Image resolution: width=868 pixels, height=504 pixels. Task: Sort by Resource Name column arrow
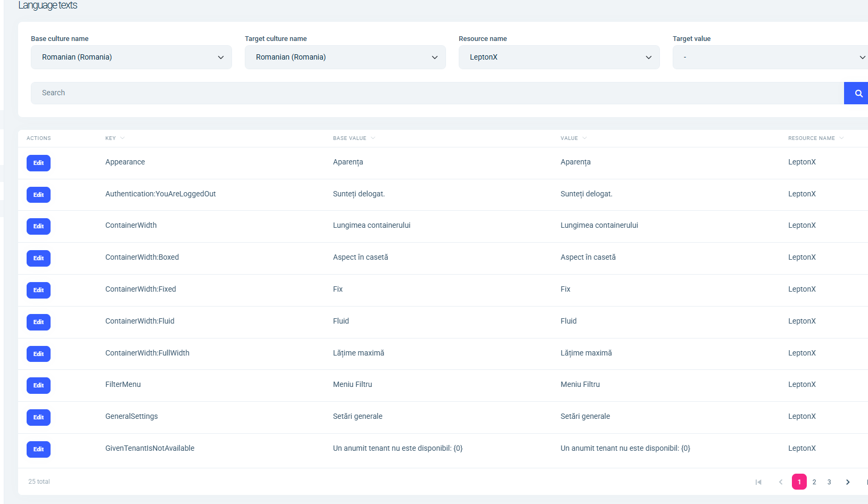pos(841,138)
